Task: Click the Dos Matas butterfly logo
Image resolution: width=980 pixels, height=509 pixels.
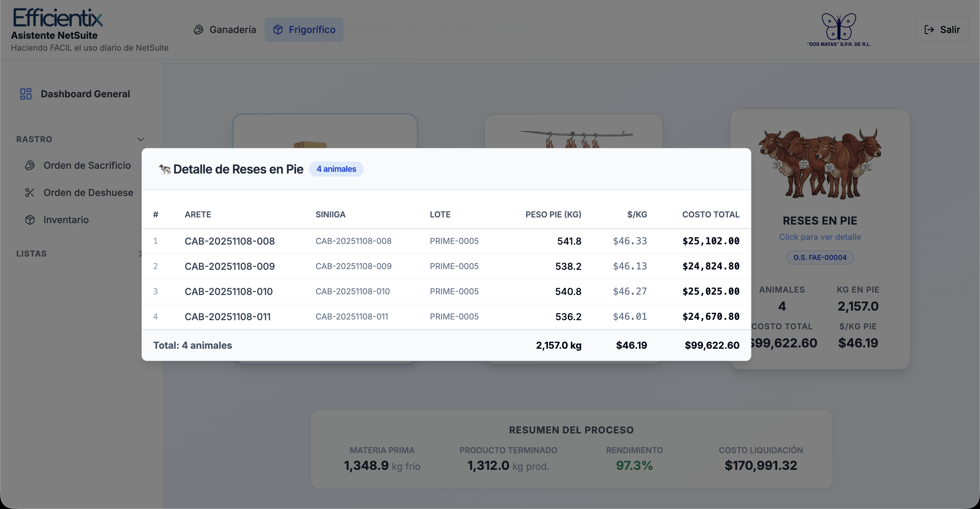Action: [838, 30]
